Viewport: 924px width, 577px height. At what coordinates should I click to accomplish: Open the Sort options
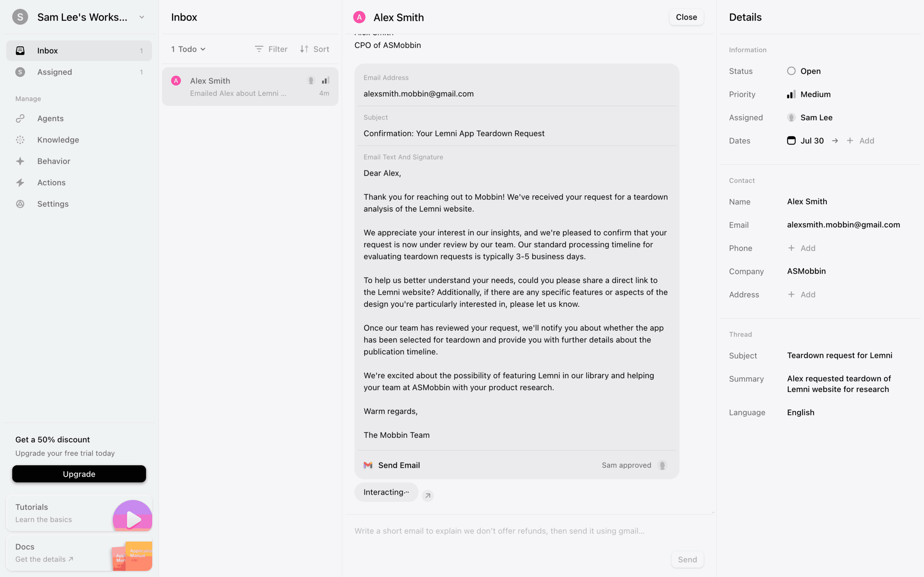pos(314,49)
